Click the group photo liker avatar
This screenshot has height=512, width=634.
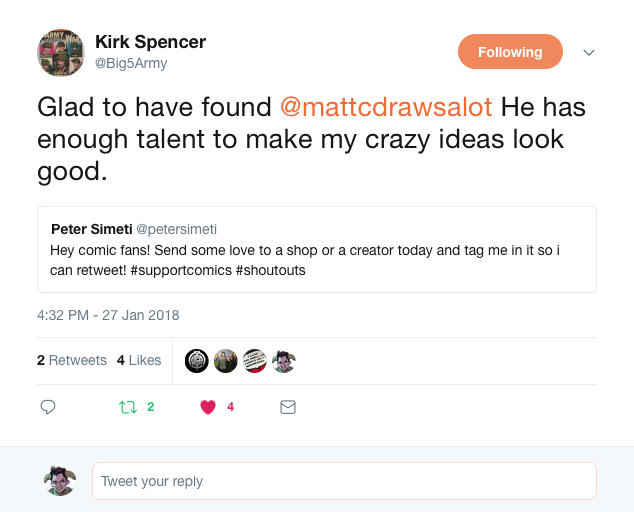(226, 361)
